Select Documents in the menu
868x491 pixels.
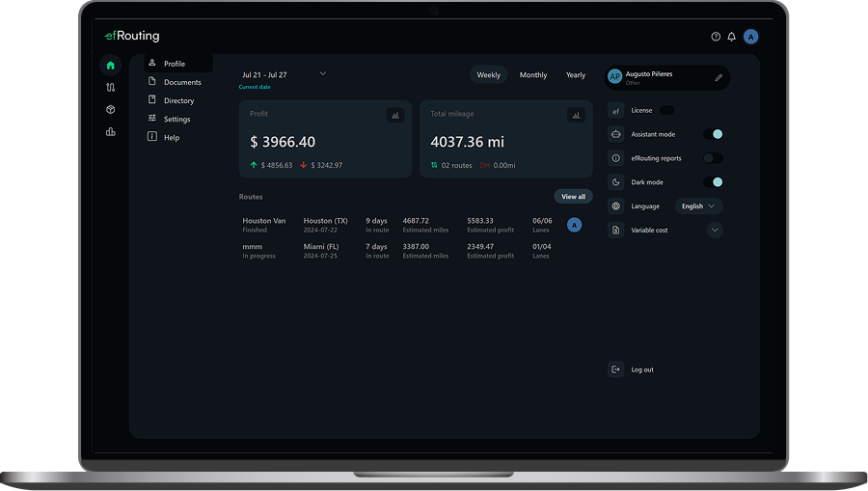tap(182, 82)
